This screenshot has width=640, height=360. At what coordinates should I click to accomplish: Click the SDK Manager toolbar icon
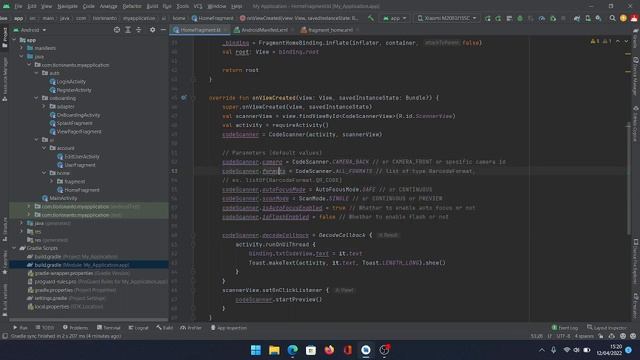click(x=598, y=18)
